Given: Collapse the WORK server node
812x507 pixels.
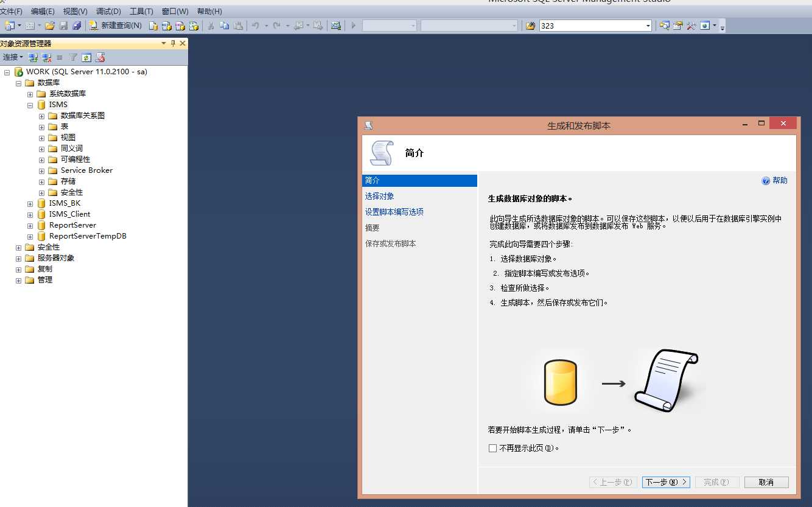Looking at the screenshot, I should point(7,72).
